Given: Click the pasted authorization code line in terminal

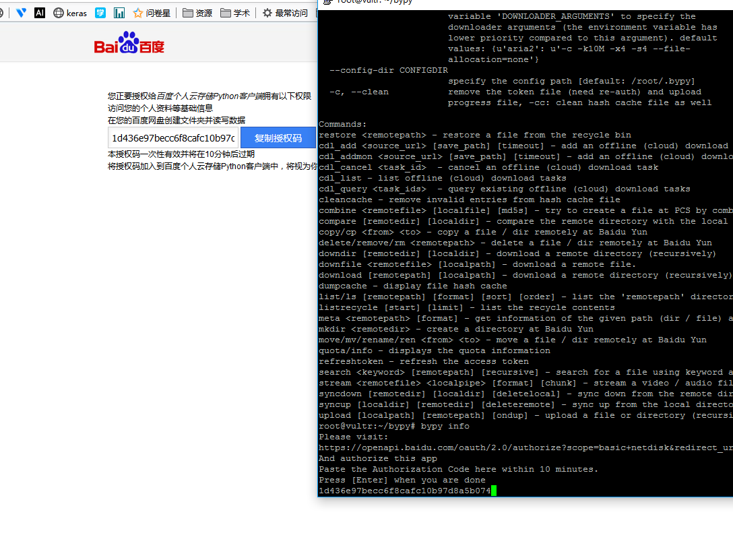Looking at the screenshot, I should coord(405,491).
